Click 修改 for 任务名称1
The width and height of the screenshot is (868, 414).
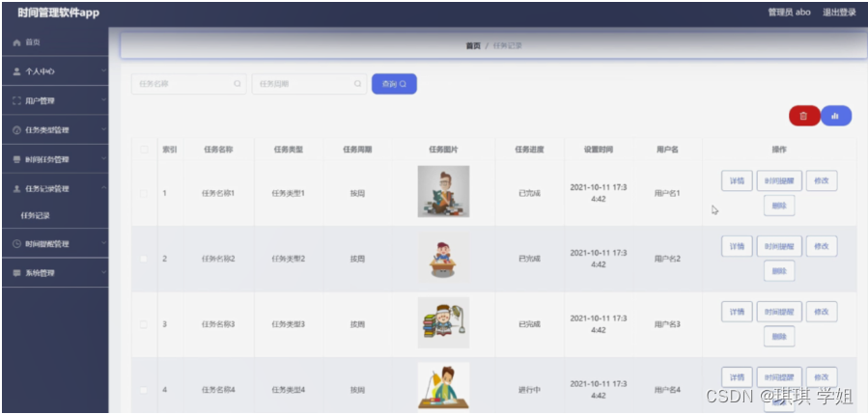(x=822, y=181)
